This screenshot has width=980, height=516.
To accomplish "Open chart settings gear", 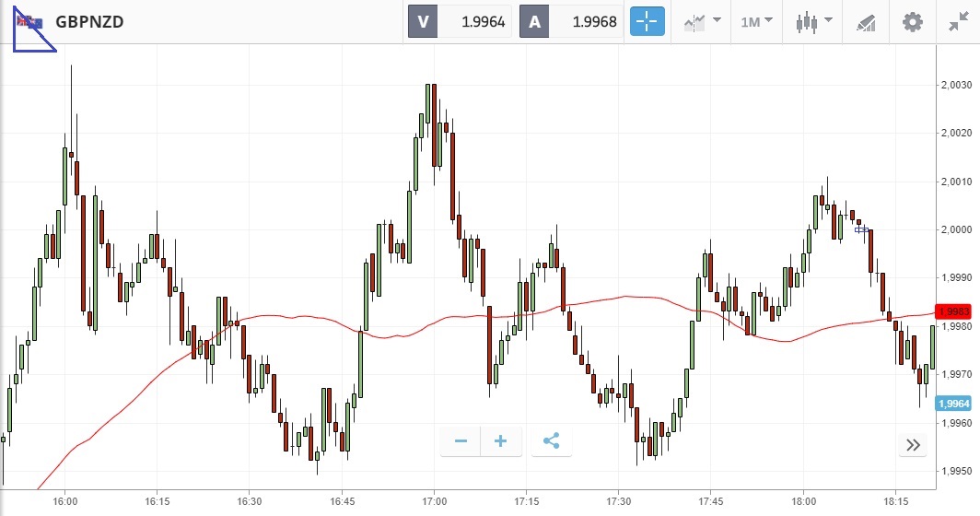I will (x=912, y=21).
